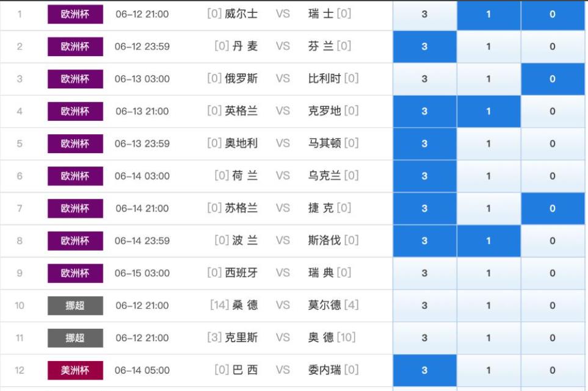588x391 pixels.
Task: Deselect draw (1) for 威尔士 vs 瑞士
Action: 488,14
